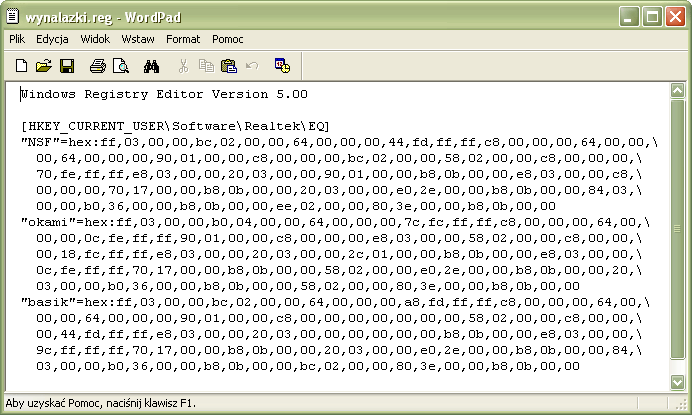Undo the last action with the undo arrow
This screenshot has width=692, height=415.
click(252, 66)
